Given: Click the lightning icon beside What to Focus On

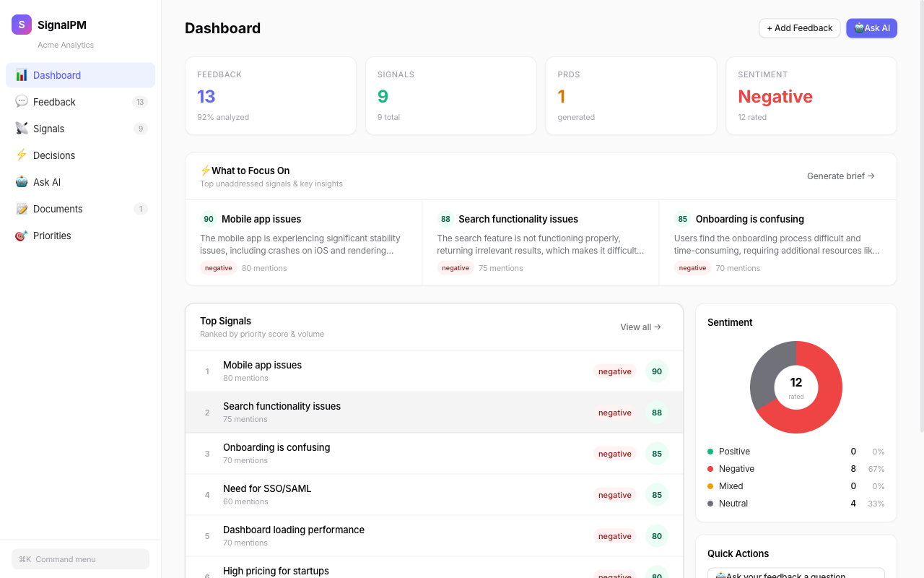Looking at the screenshot, I should pyautogui.click(x=204, y=171).
